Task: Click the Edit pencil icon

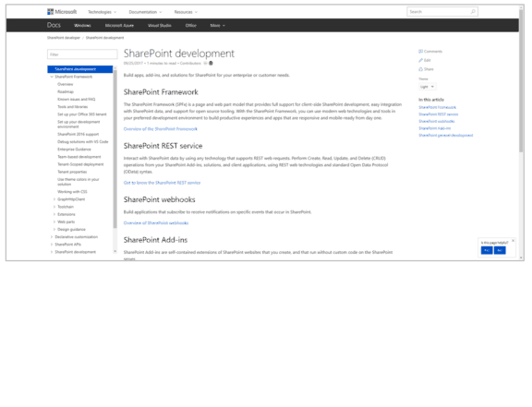Action: point(421,60)
